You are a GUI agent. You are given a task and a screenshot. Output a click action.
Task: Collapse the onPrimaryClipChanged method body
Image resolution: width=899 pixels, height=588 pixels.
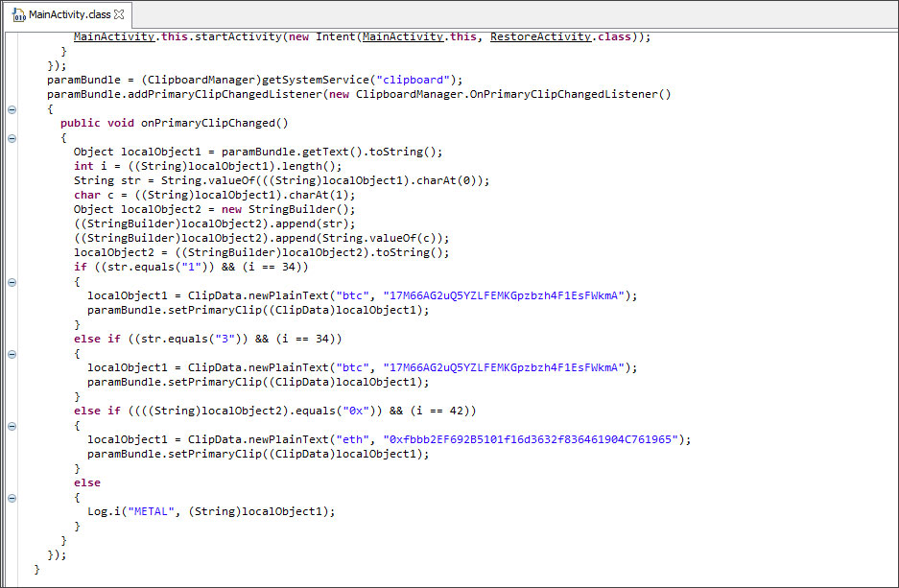coord(12,138)
